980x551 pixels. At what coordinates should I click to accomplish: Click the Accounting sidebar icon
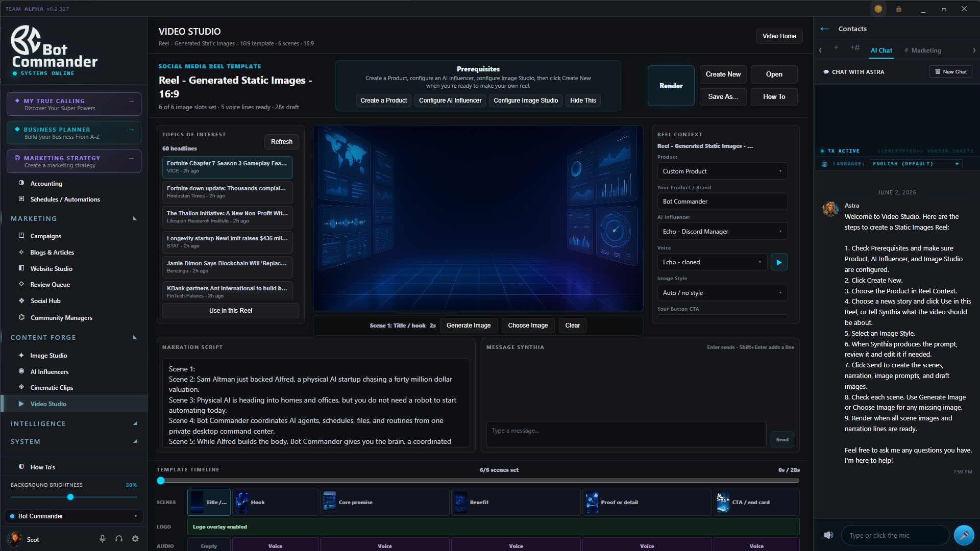[21, 183]
